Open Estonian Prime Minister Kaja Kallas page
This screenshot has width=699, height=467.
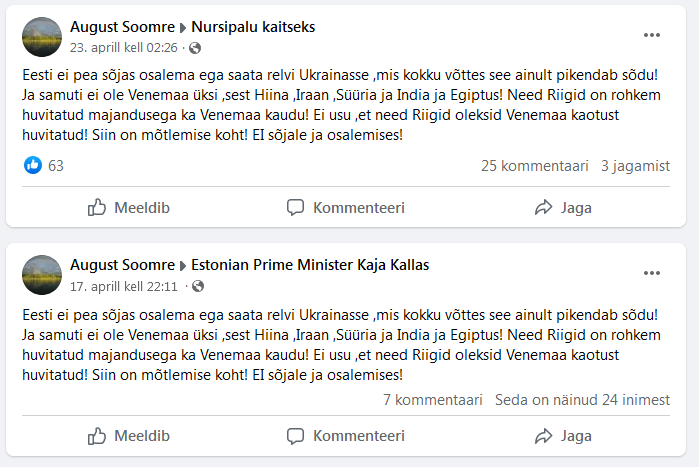310,265
